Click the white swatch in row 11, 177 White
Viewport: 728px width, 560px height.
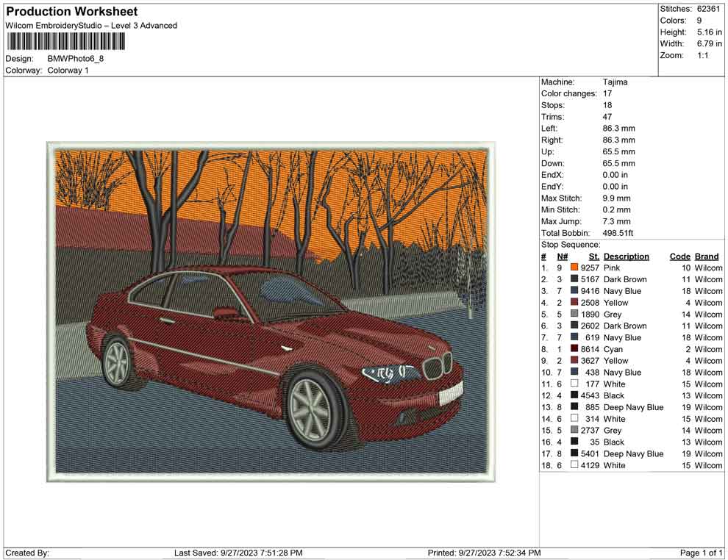(574, 383)
